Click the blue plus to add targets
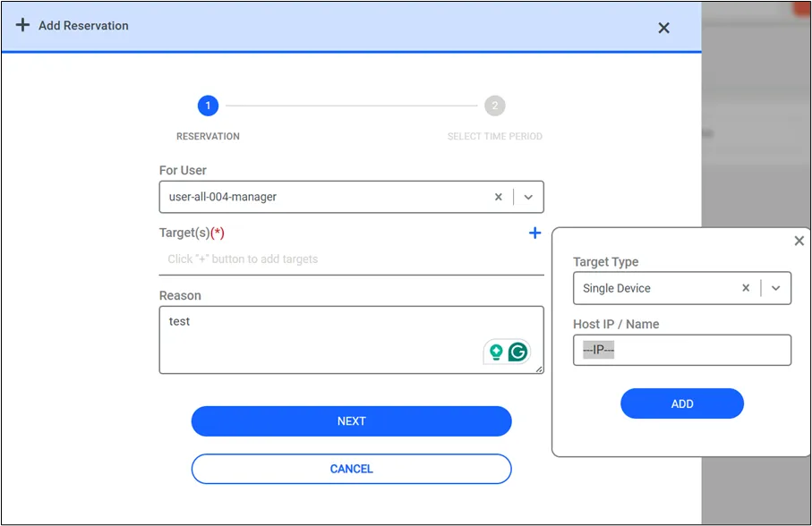Screen dimensions: 812x526 coord(535,233)
